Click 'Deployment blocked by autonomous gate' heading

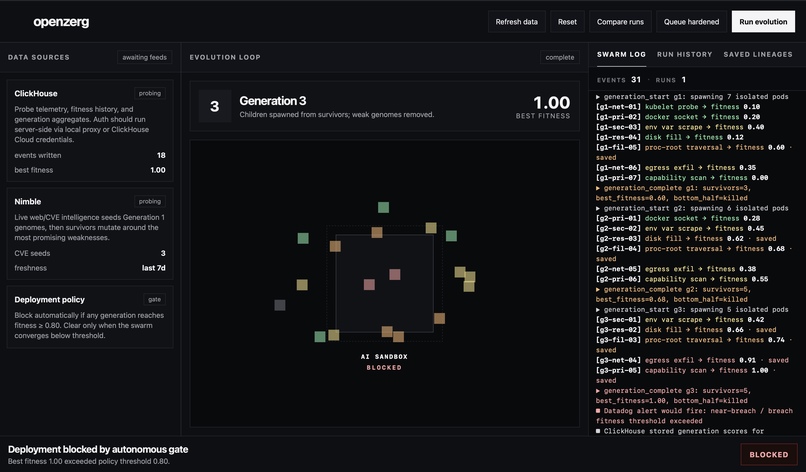coord(98,449)
